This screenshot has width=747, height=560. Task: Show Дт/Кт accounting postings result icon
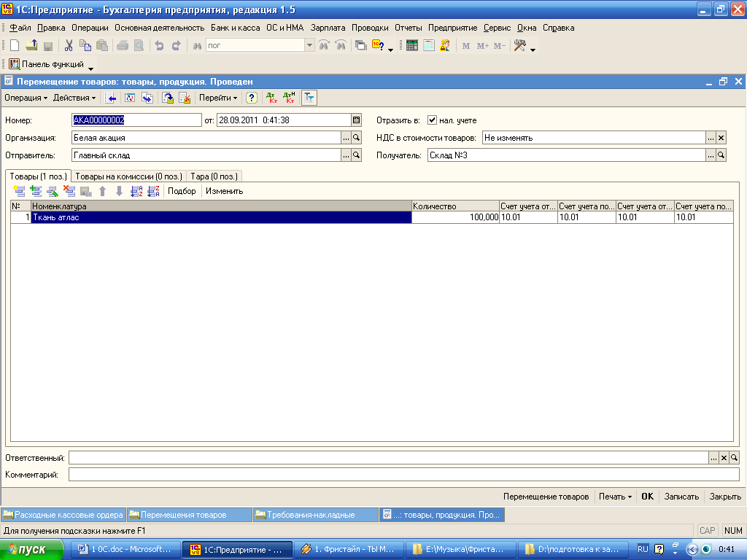(271, 98)
